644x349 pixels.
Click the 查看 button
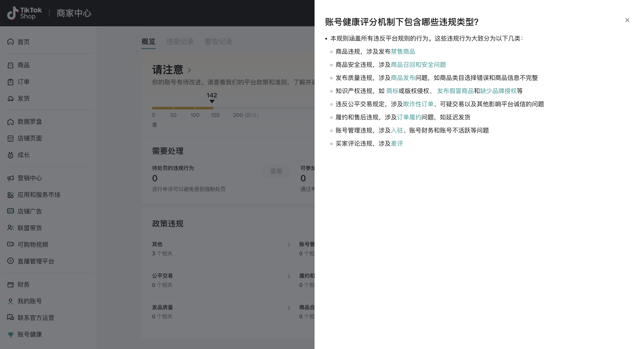[x=276, y=171]
